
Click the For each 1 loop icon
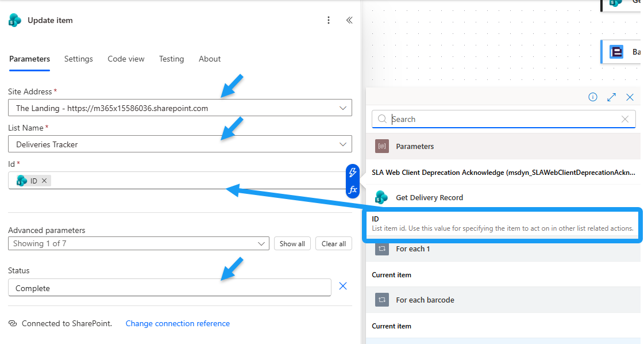click(382, 249)
